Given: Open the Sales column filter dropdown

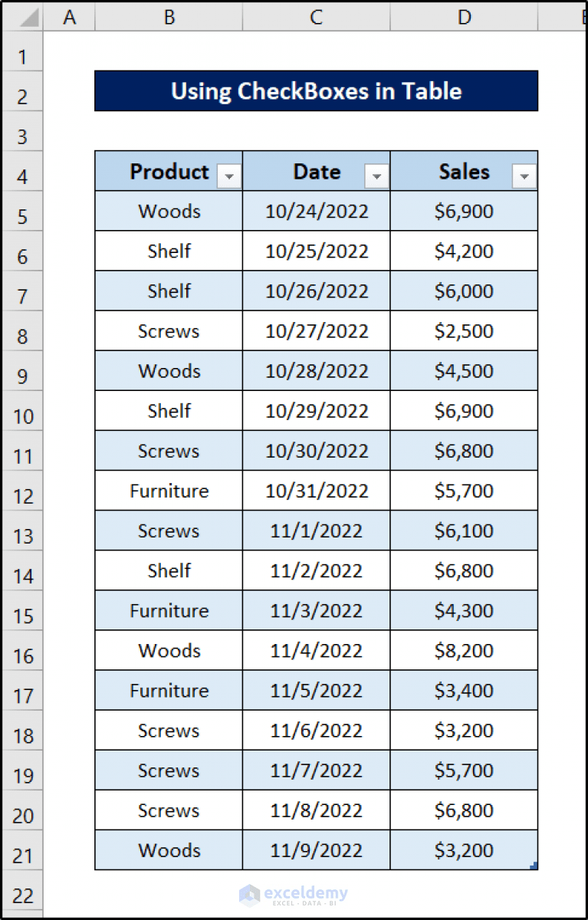Looking at the screenshot, I should tap(524, 176).
